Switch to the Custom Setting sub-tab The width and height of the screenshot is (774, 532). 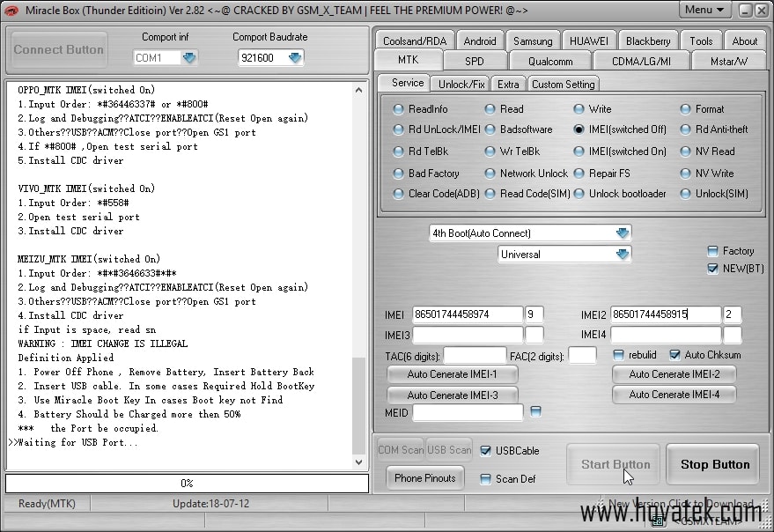coord(564,84)
